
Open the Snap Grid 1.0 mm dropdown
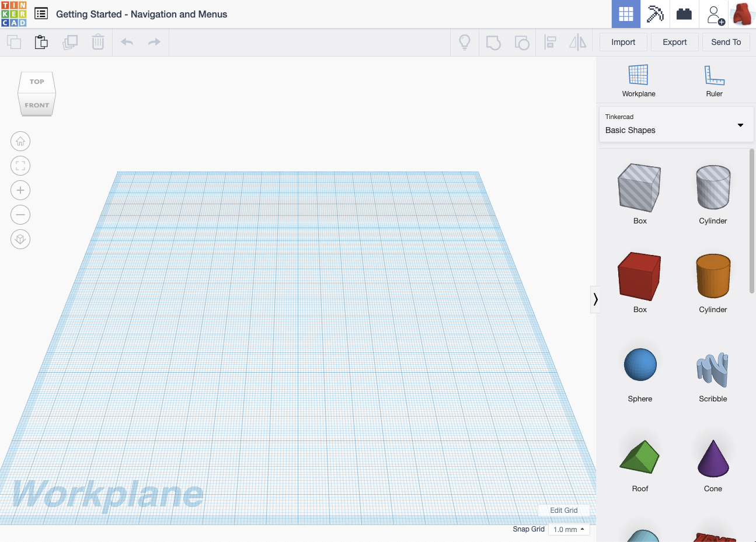coord(569,529)
